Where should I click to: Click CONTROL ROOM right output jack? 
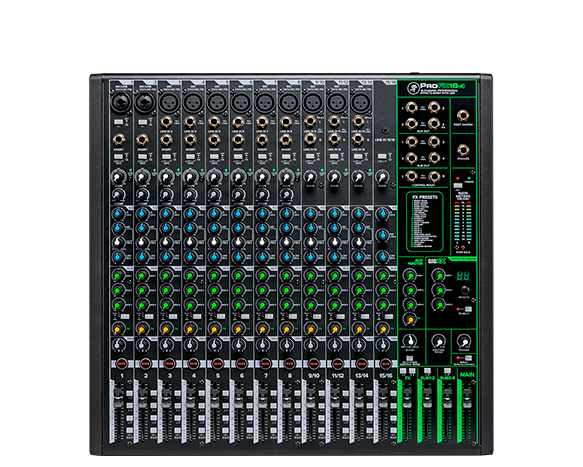pyautogui.click(x=434, y=176)
